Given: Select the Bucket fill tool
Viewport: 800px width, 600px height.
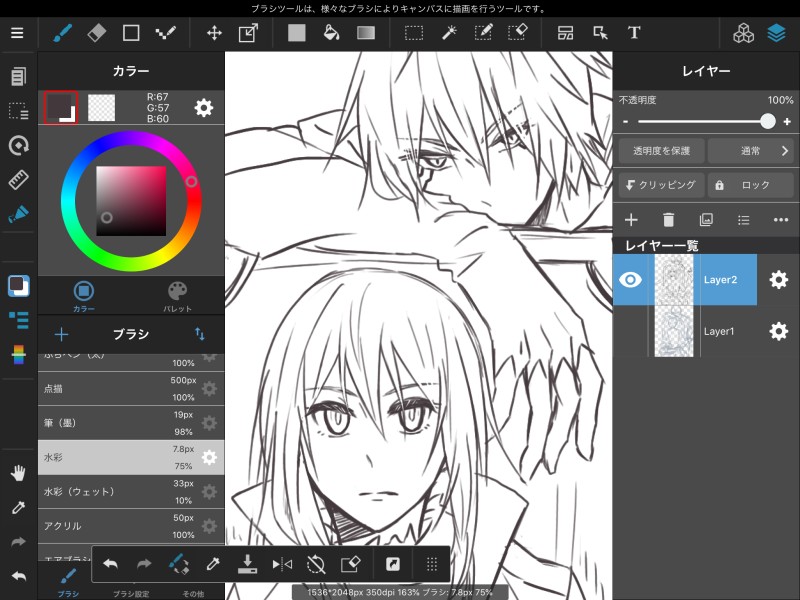Looking at the screenshot, I should 331,33.
